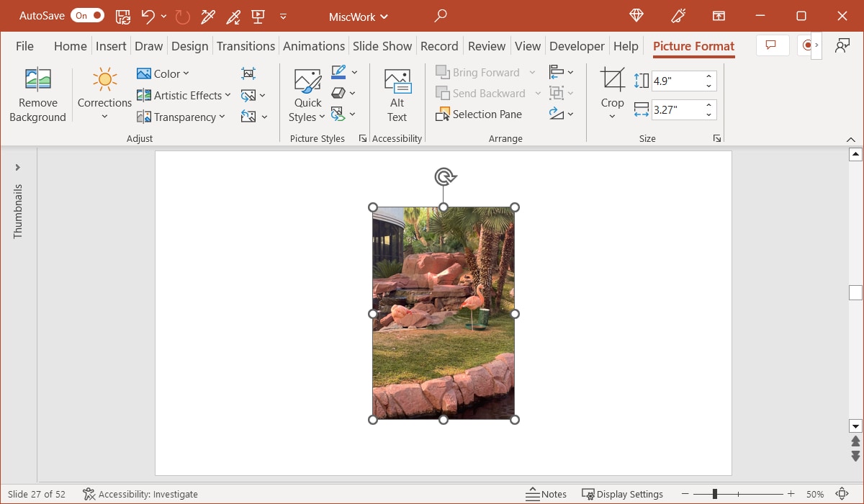Viewport: 864px width, 504px height.
Task: Open the Corrections gallery
Action: (104, 94)
